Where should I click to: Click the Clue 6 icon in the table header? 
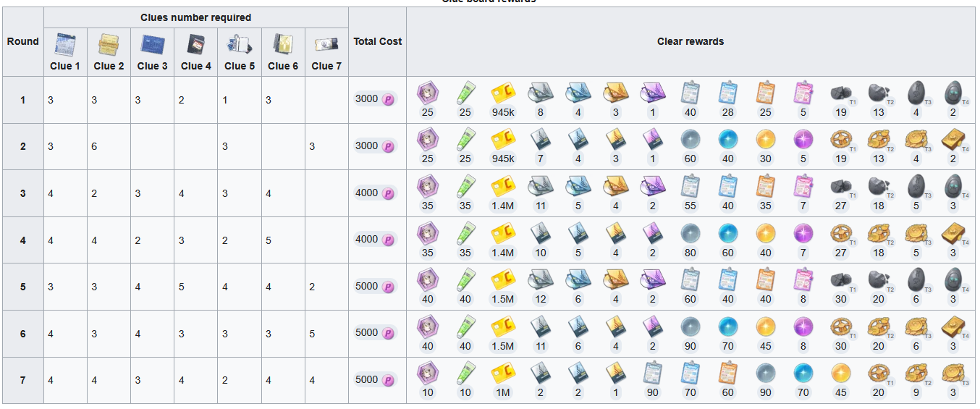coord(283,45)
